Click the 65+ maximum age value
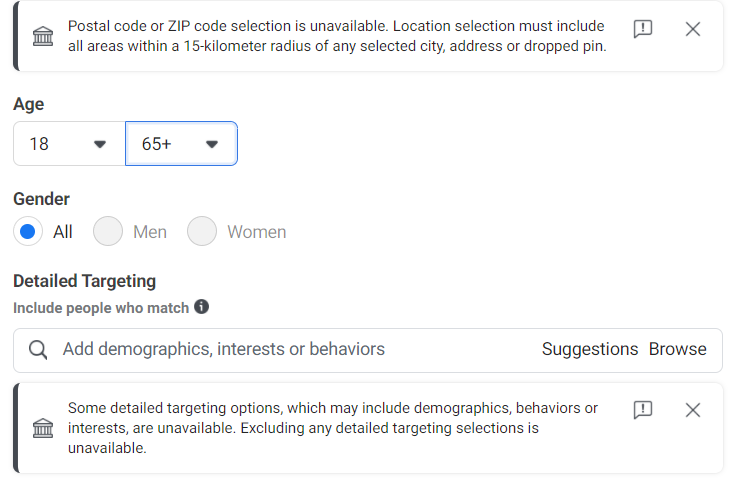 [157, 144]
